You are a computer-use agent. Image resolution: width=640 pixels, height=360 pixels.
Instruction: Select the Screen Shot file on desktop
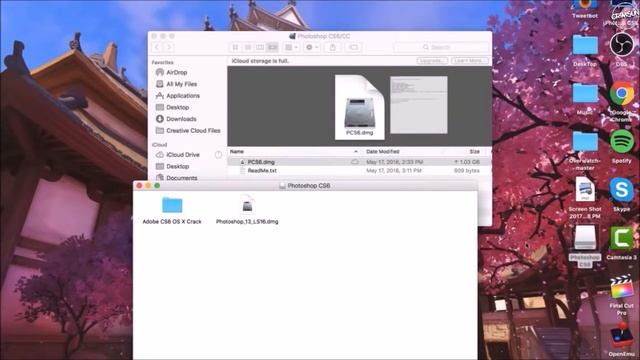[x=585, y=198]
